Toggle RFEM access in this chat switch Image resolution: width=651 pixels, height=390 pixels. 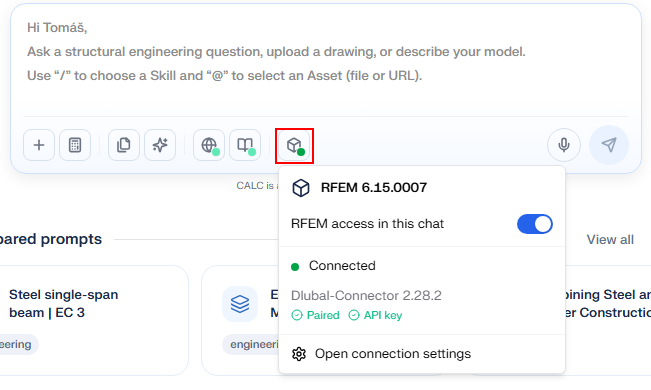click(535, 224)
